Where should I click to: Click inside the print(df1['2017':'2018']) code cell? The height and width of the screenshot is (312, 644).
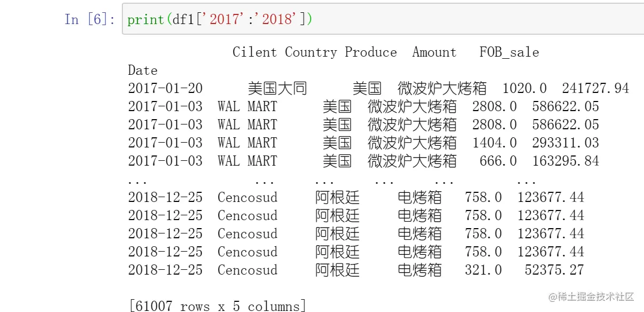[x=383, y=19]
